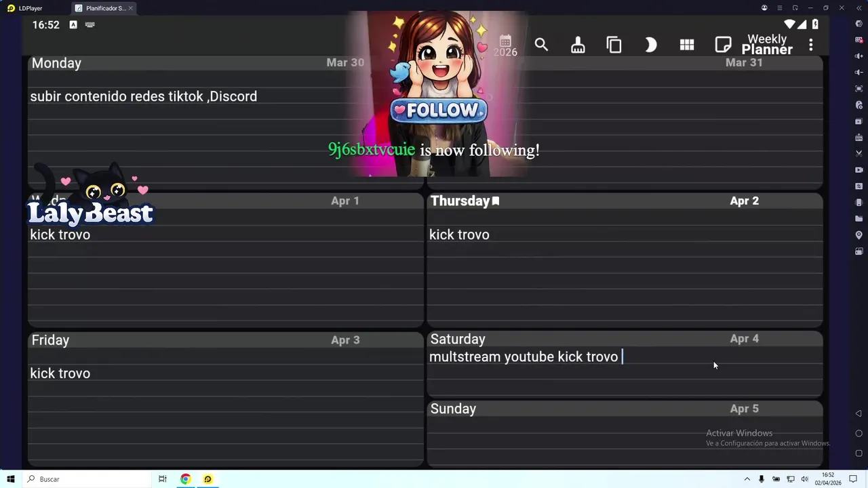868x488 pixels.
Task: Open the Windows Start menu
Action: tap(10, 479)
